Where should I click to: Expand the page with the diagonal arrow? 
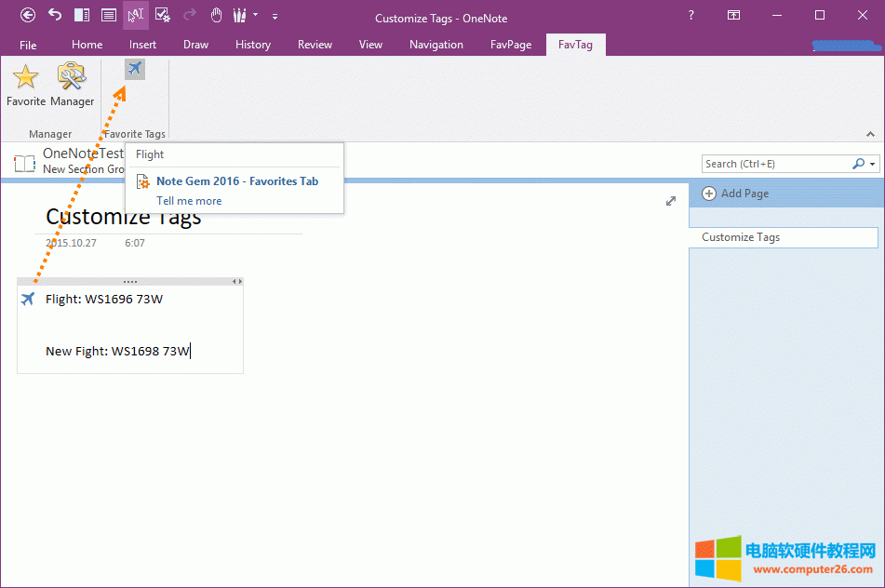[x=671, y=201]
